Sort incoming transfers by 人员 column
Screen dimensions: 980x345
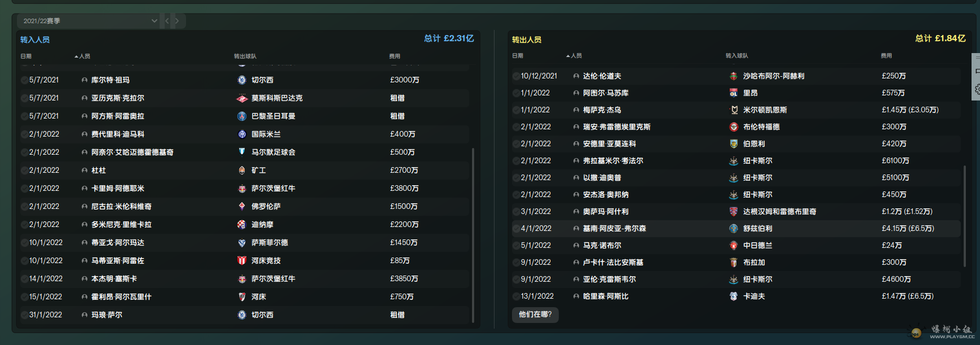coord(84,56)
